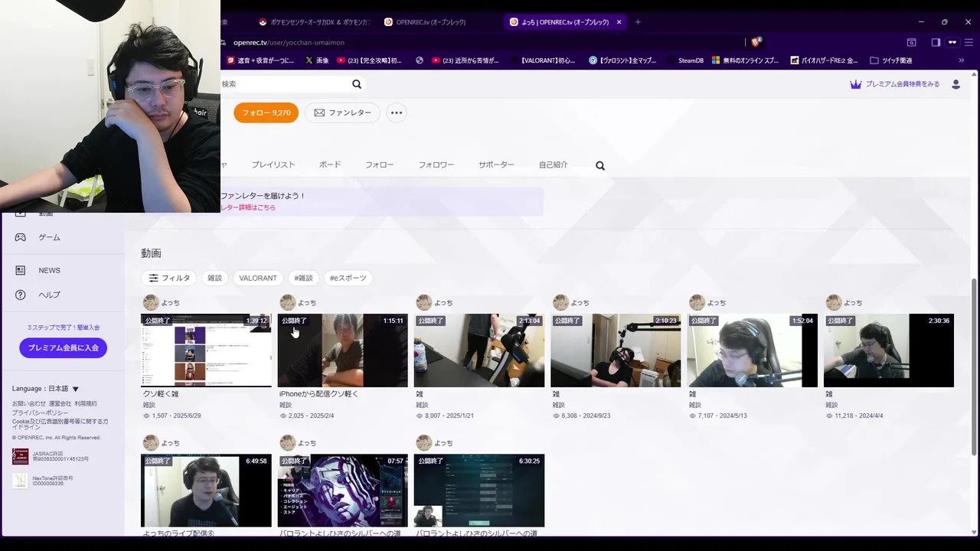The width and height of the screenshot is (980, 551).
Task: Open the 利用規約 footer link
Action: tap(86, 403)
